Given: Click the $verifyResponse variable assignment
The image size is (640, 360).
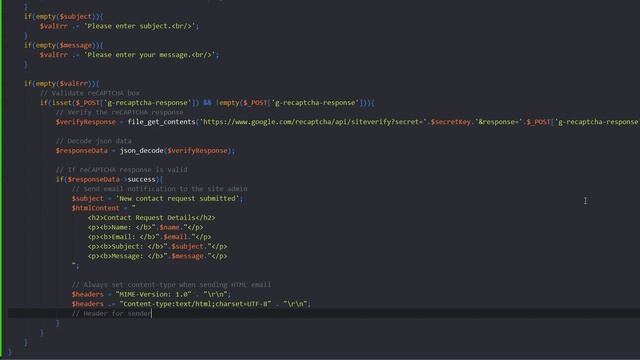Looking at the screenshot, I should click(86, 122).
